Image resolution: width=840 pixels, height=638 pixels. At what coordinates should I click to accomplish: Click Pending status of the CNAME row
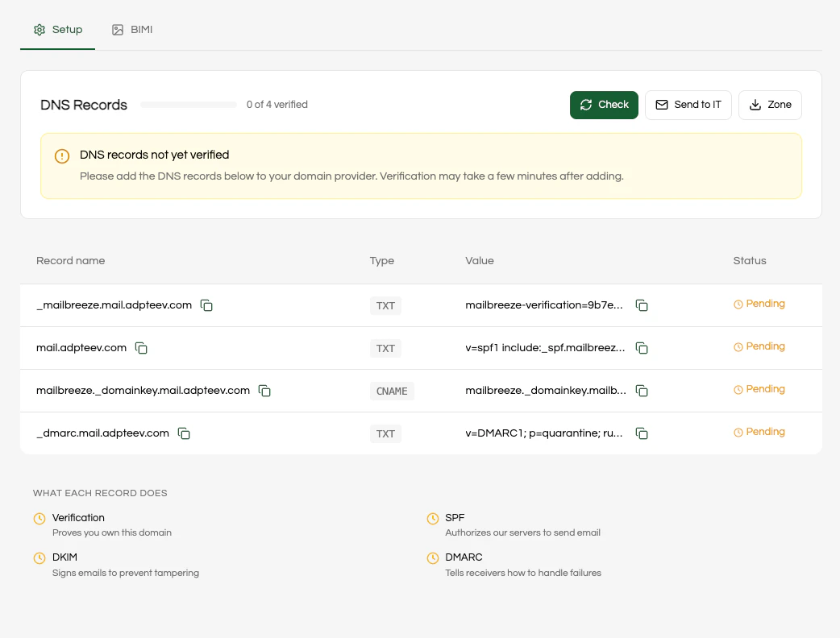[759, 389]
